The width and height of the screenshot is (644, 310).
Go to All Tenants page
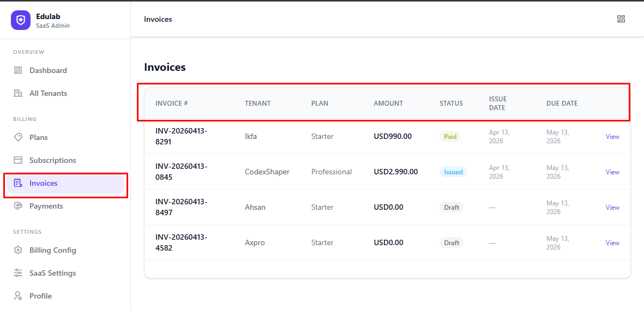[48, 93]
